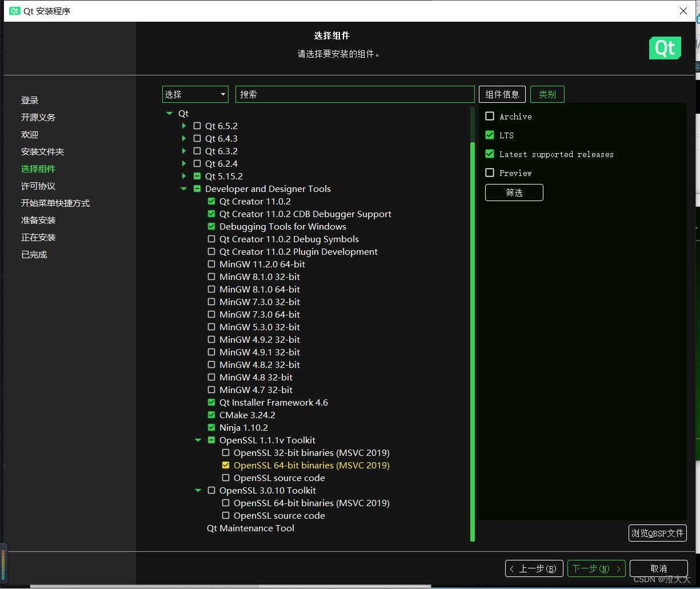This screenshot has height=589, width=700.
Task: Check the Qt 6.3.2 checkbox
Action: tap(197, 151)
